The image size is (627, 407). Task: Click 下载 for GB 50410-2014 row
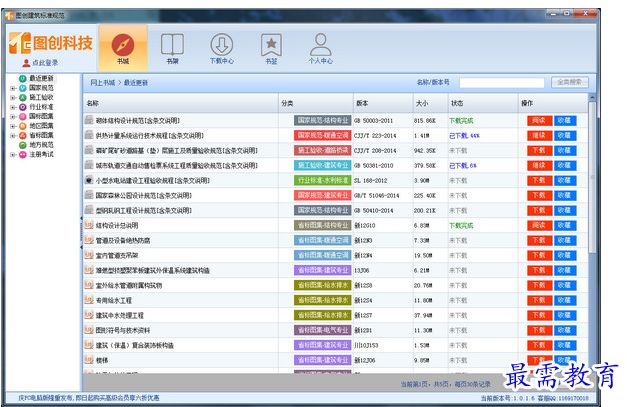[539, 210]
